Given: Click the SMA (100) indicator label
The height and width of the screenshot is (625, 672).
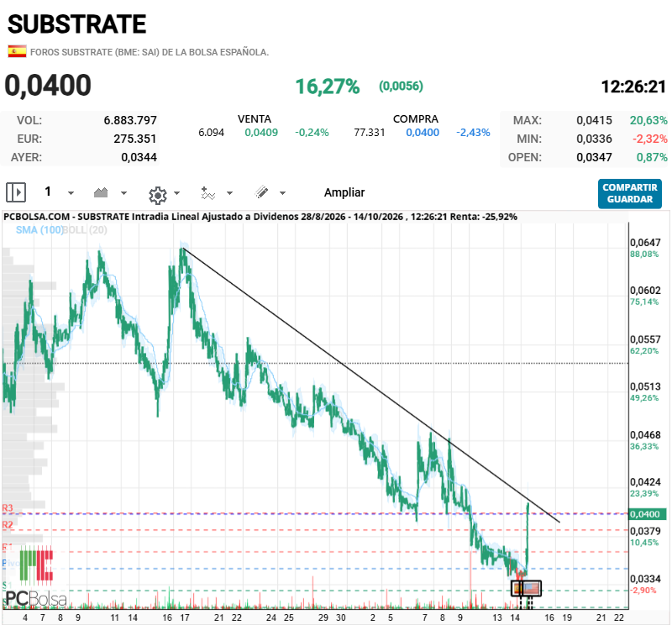Looking at the screenshot, I should 39,230.
